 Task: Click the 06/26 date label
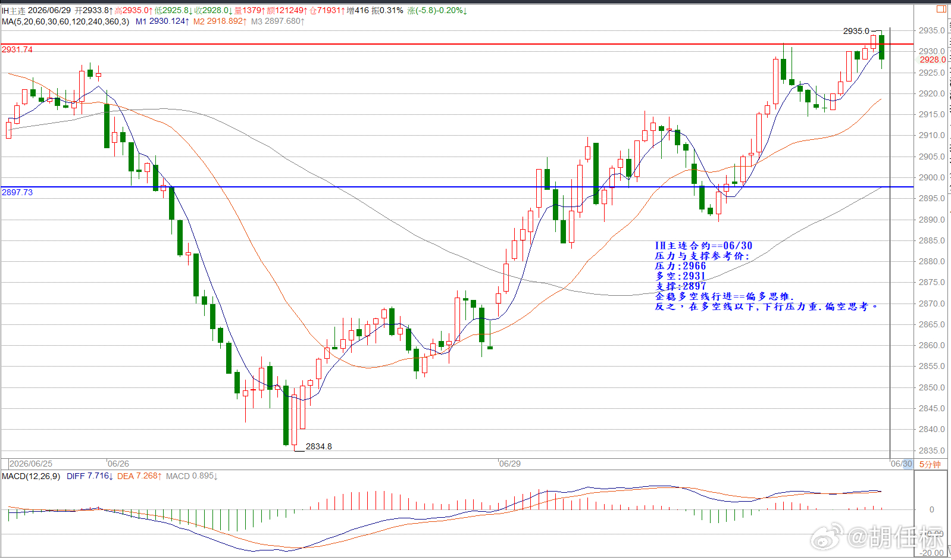pyautogui.click(x=118, y=464)
